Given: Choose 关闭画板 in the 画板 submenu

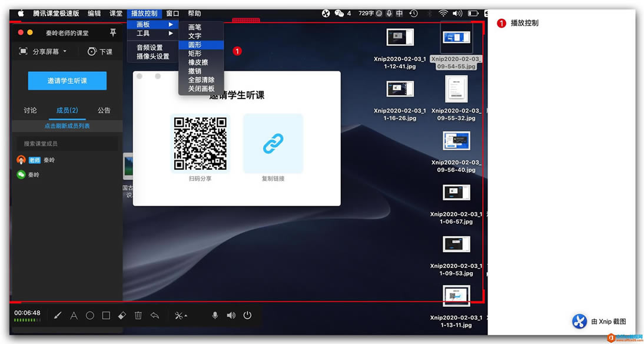Looking at the screenshot, I should [x=201, y=88].
